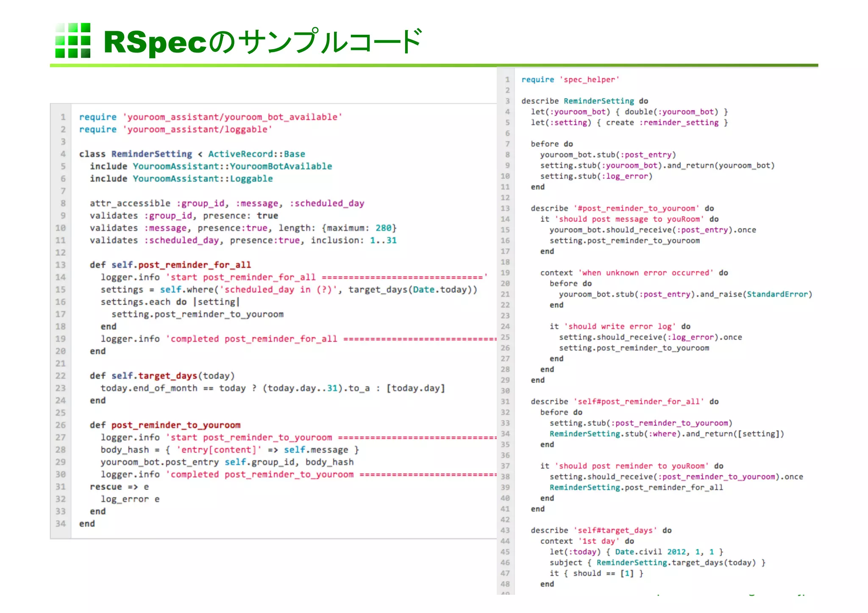
Task: Click "require 'yourom_assistant/yourom_bot_available'" in left code
Action: [x=211, y=117]
